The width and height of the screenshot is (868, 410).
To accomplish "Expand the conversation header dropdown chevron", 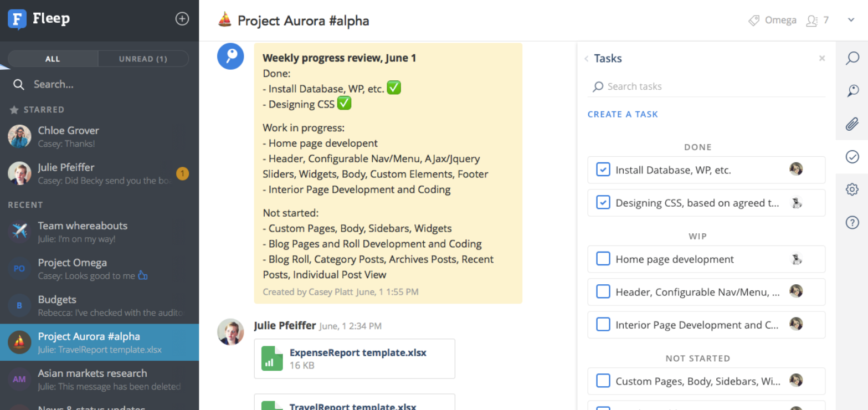I will [x=851, y=20].
